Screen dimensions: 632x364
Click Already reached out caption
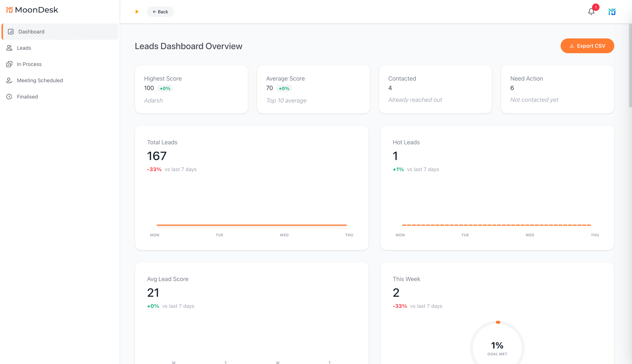(x=415, y=100)
